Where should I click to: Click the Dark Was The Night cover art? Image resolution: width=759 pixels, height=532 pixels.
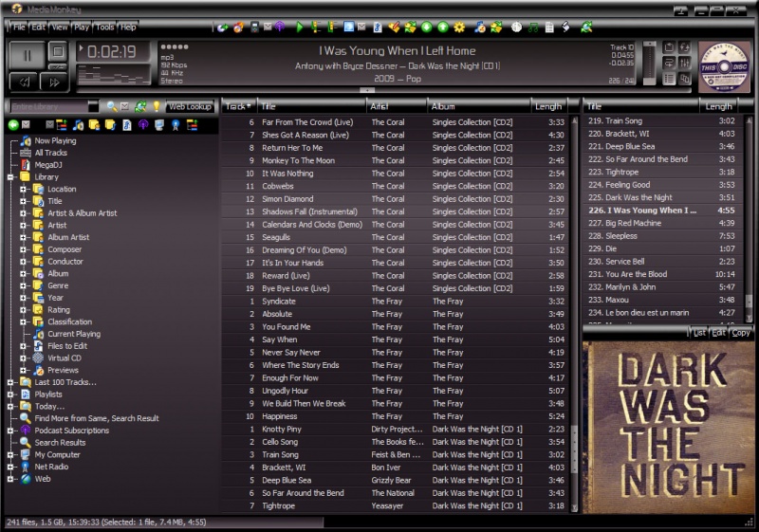point(668,428)
